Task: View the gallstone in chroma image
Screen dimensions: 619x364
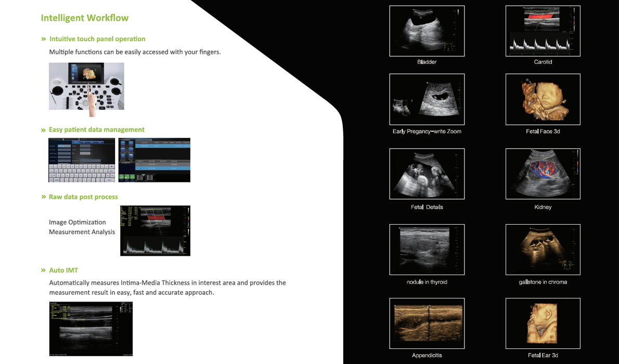Action: tap(543, 250)
